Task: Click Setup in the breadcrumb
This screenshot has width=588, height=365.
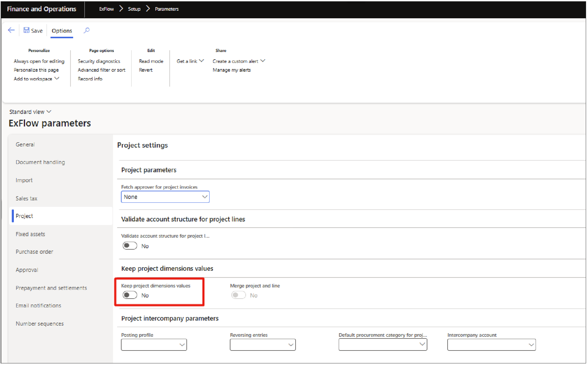Action: click(x=134, y=9)
